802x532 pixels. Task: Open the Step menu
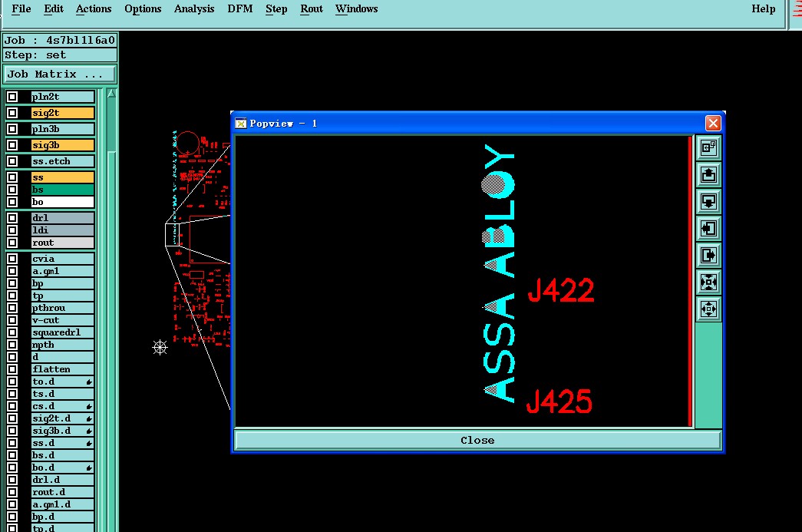tap(276, 8)
